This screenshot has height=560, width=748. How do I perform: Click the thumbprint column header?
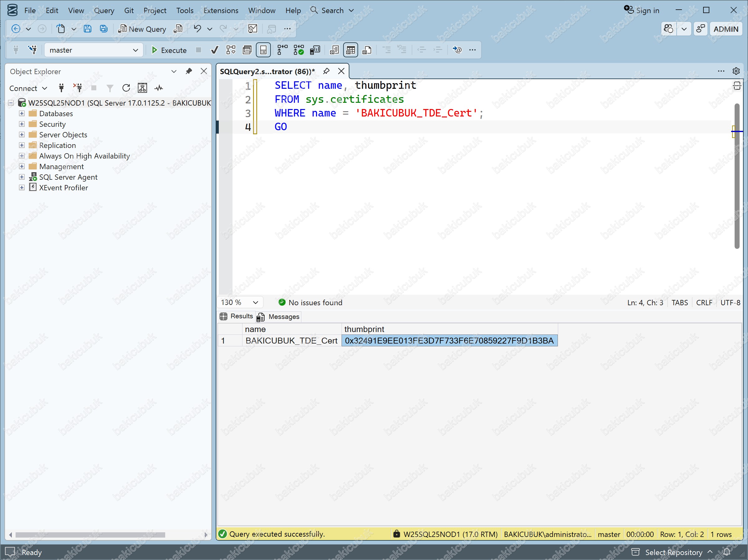pyautogui.click(x=449, y=329)
